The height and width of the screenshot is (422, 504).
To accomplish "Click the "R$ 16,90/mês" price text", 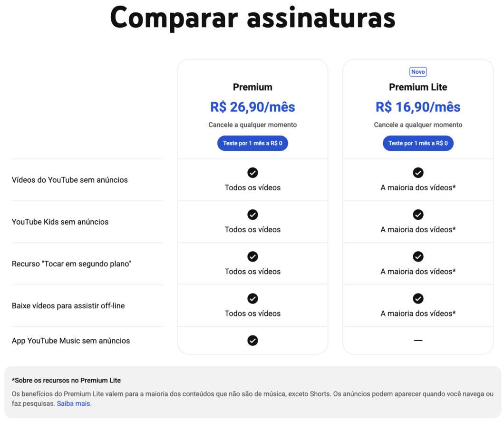I will coord(418,107).
